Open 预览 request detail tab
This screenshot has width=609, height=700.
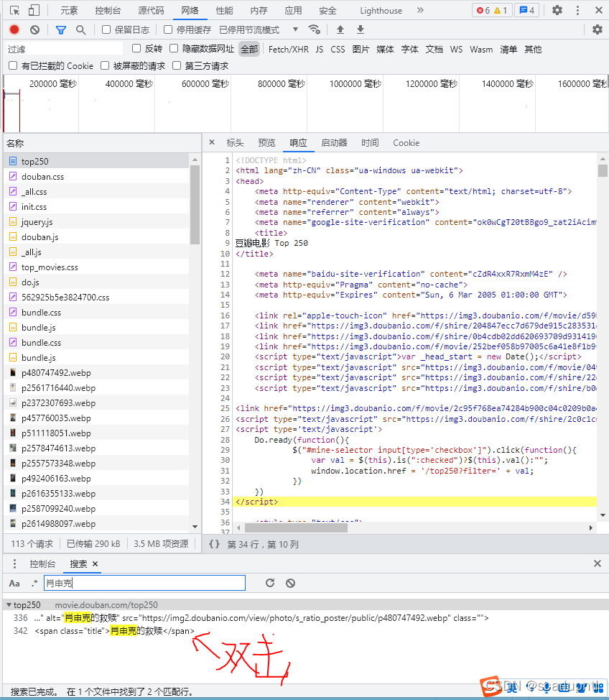267,143
